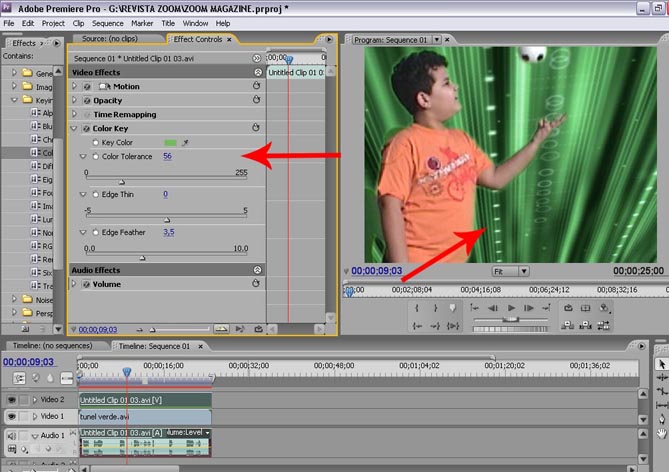Click the green Key Color swatch
Screen dimensions: 669x472
170,143
